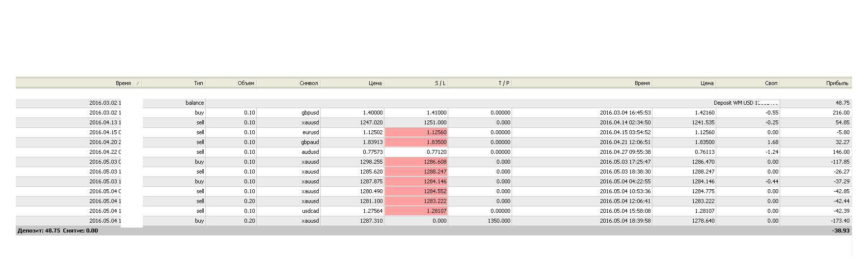Select the eurusd symbol cell
Viewport: 868px width, 261px height.
click(x=310, y=132)
